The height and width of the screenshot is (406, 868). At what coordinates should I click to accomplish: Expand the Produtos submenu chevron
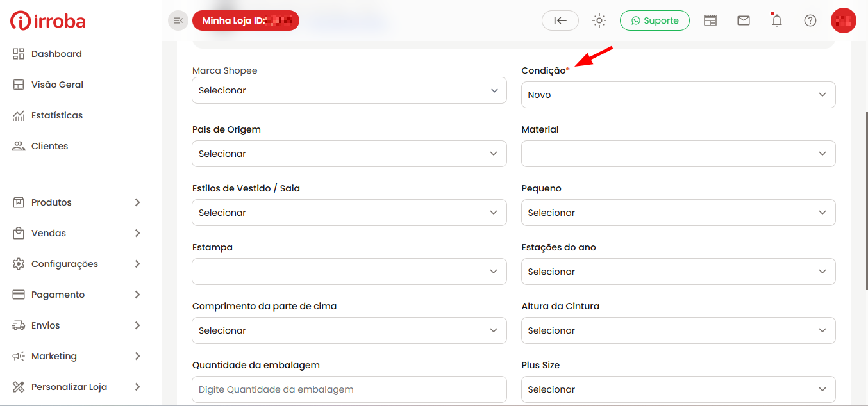tap(137, 202)
